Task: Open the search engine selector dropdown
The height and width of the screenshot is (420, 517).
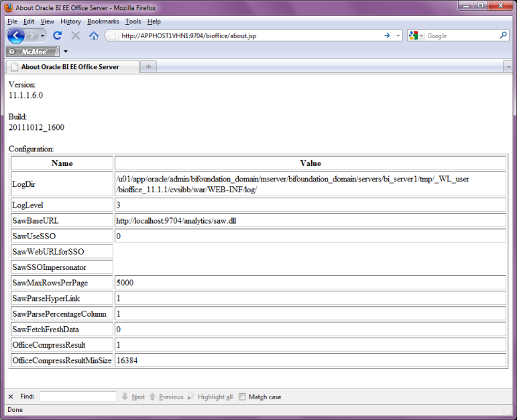Action: [x=421, y=36]
